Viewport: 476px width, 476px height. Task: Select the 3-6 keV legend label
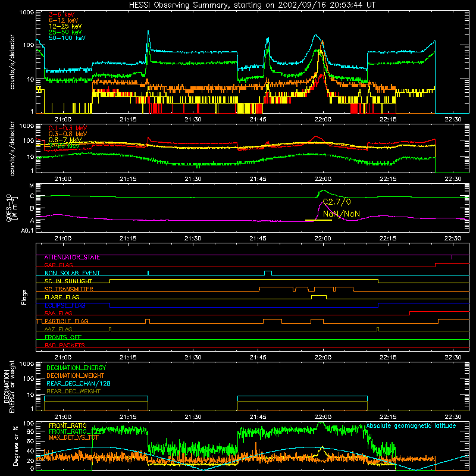(x=61, y=14)
